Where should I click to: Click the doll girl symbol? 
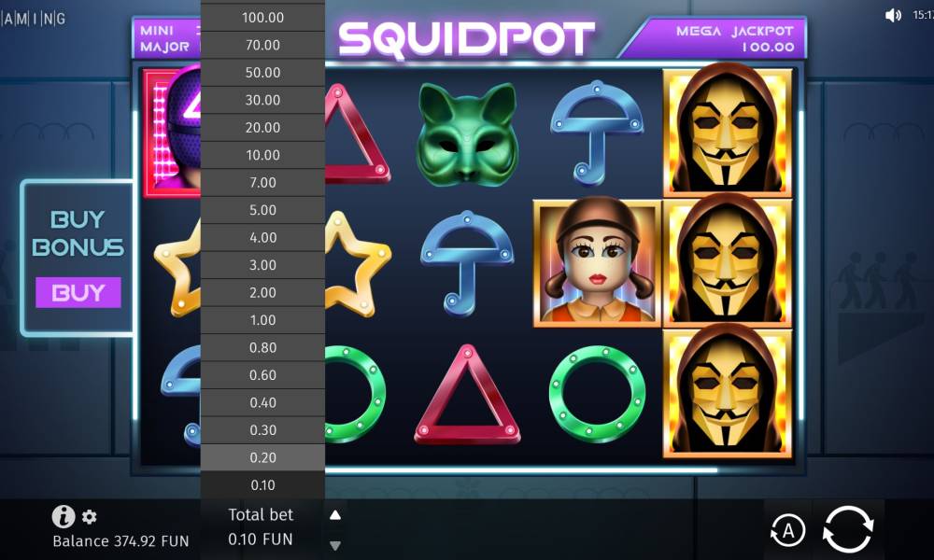(x=597, y=262)
